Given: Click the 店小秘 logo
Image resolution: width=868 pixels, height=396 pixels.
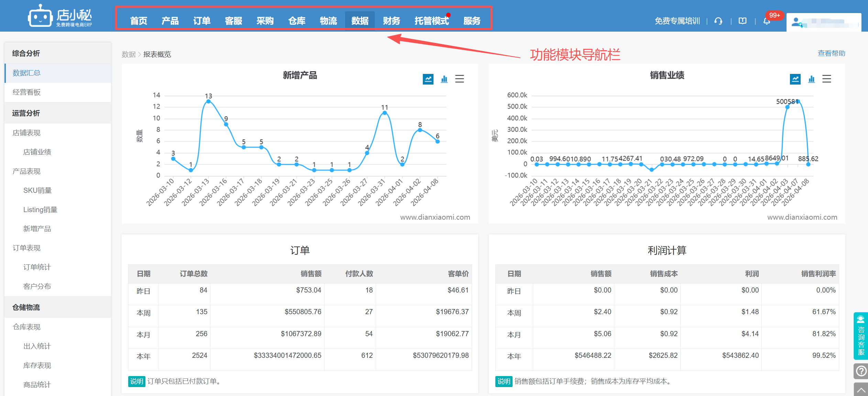Looking at the screenshot, I should pyautogui.click(x=60, y=16).
